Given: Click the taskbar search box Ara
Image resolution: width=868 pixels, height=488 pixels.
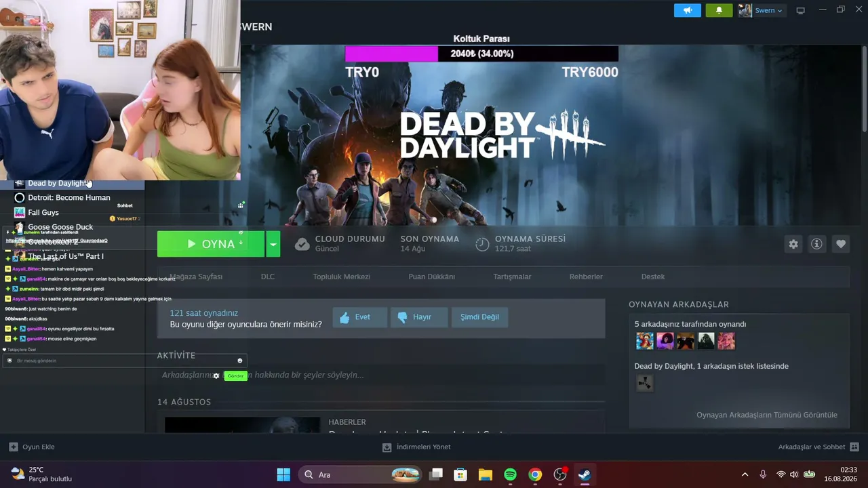Looking at the screenshot, I should click(361, 474).
